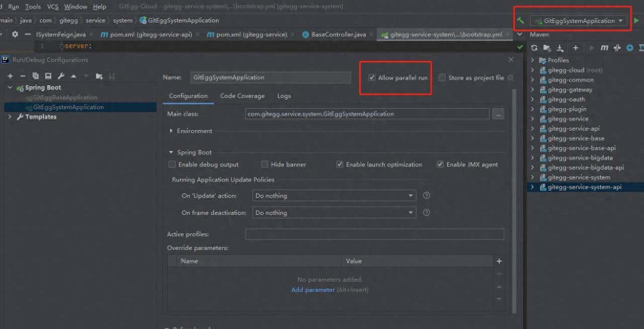Enable debug output checkbox
The height and width of the screenshot is (329, 644).
click(x=172, y=164)
